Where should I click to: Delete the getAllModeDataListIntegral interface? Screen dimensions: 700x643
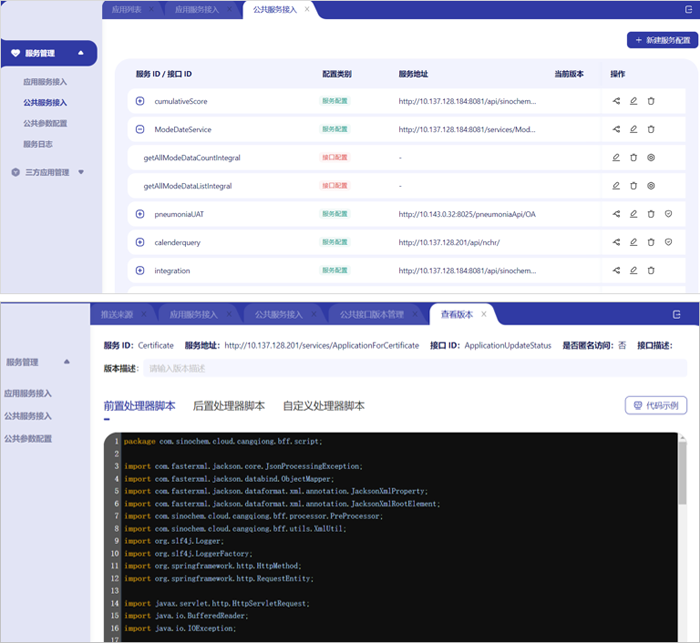[633, 186]
